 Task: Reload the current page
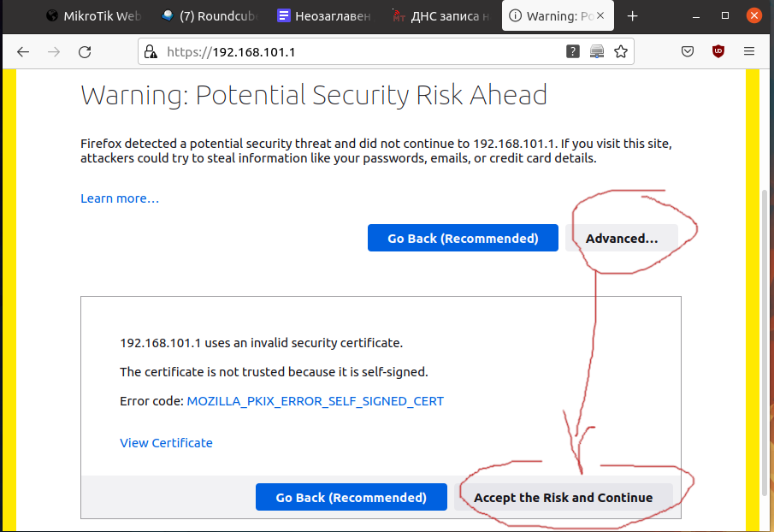[x=85, y=52]
